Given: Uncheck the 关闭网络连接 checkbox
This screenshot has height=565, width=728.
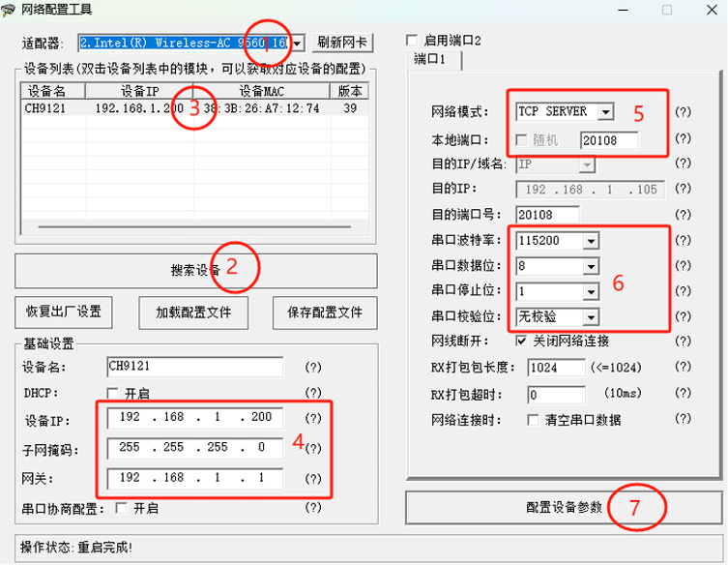Looking at the screenshot, I should coord(521,342).
